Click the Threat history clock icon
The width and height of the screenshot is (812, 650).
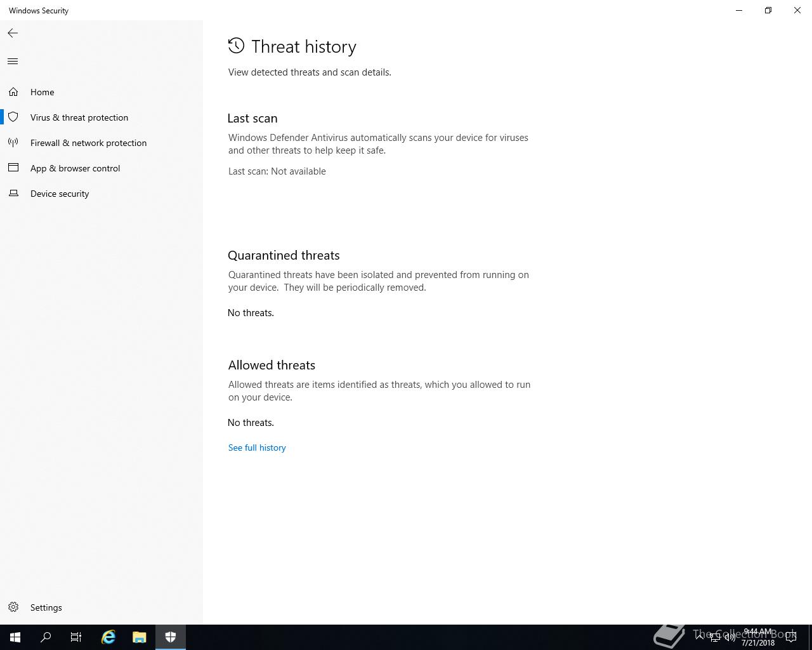click(x=236, y=46)
